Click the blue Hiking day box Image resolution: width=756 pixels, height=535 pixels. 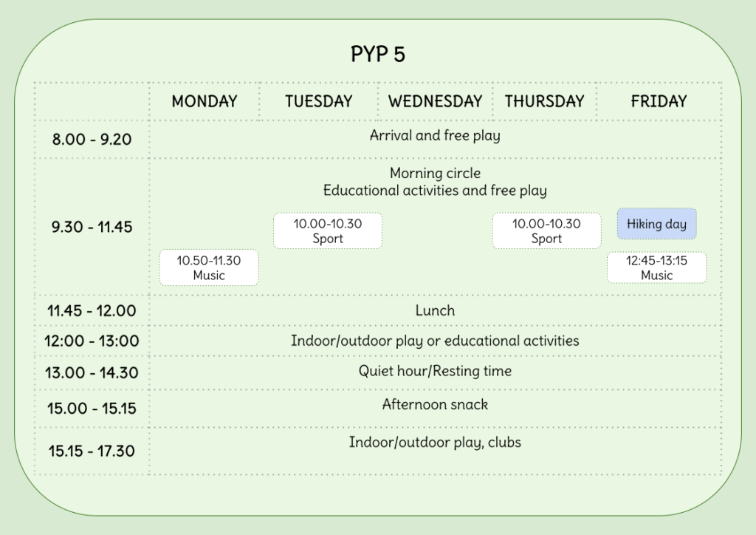(656, 224)
